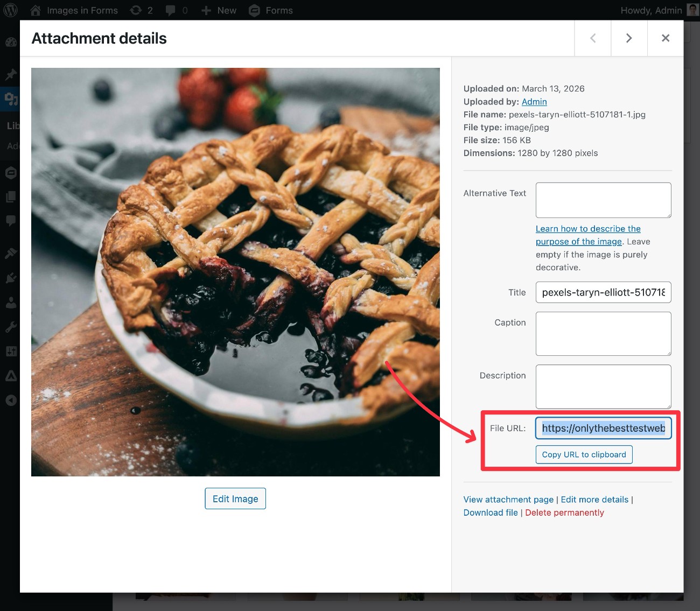Click the New content menu item
Screen dimensions: 700x611
(x=219, y=10)
